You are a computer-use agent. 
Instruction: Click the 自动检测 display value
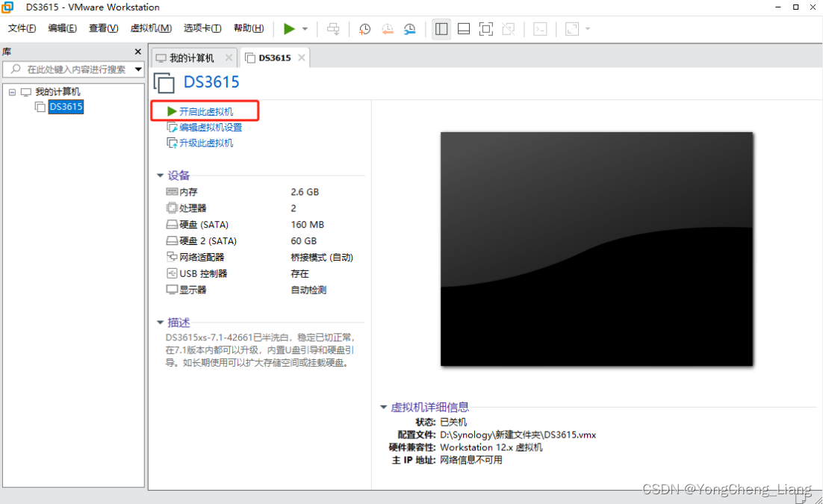point(308,290)
